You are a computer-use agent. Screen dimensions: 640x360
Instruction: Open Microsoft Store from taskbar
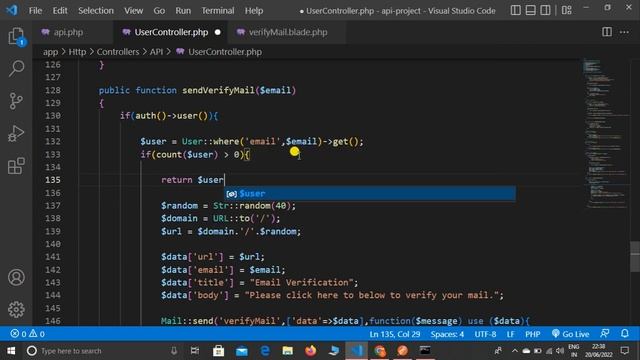tap(218, 351)
